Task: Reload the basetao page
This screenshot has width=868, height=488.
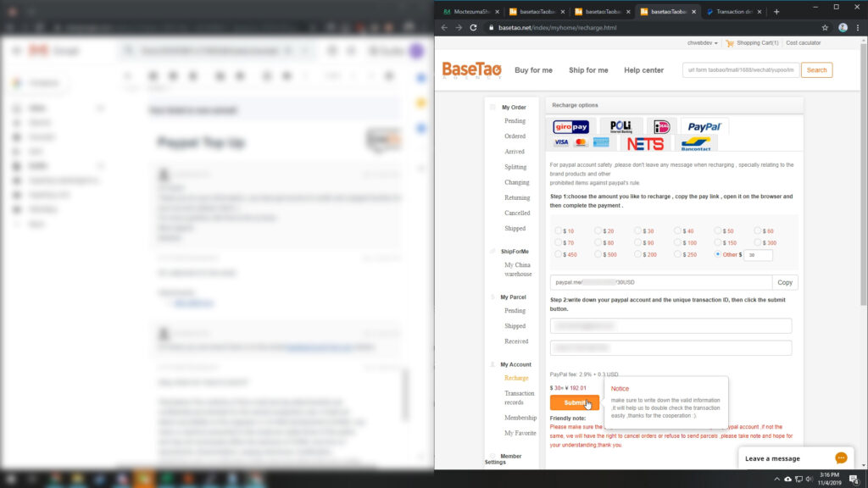Action: 473,28
